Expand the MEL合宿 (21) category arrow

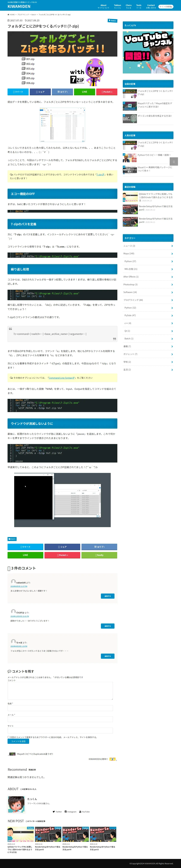point(172,269)
